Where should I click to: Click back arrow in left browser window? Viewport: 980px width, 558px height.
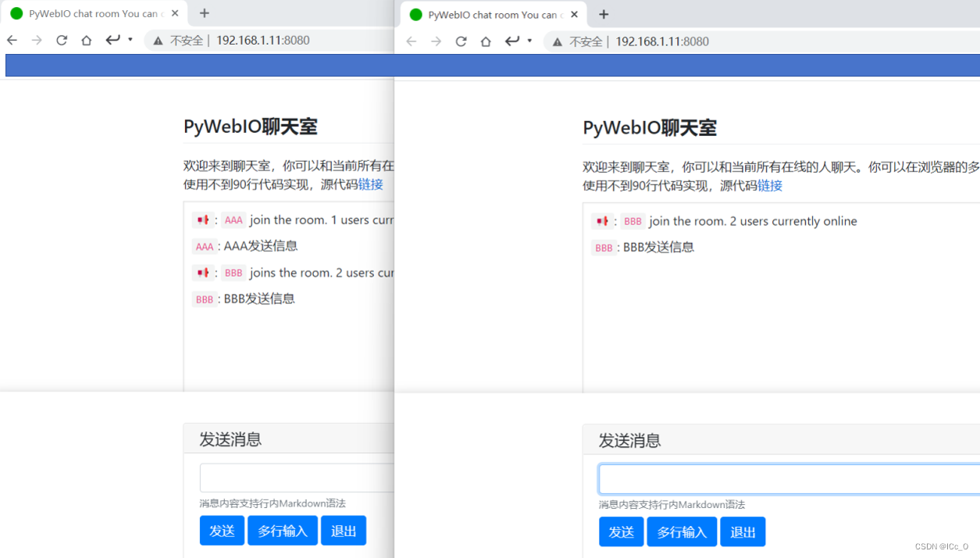12,40
